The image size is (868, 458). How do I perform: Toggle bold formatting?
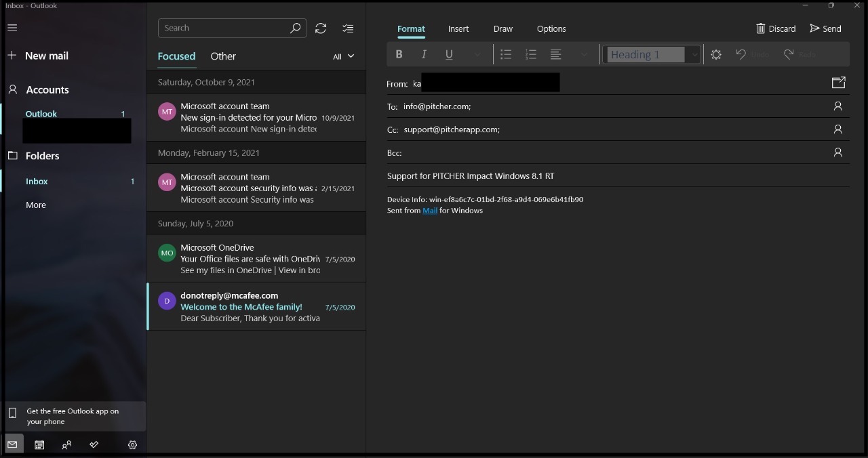pyautogui.click(x=399, y=54)
